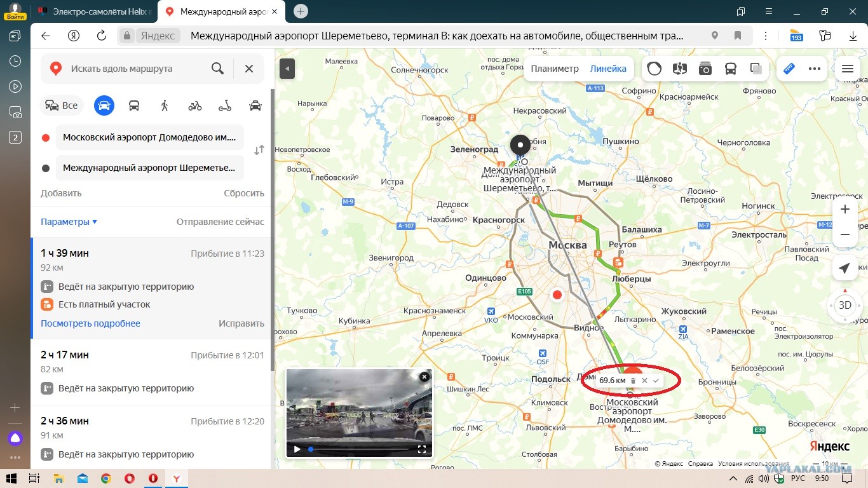Open the Отправление сейчас departure time selector
Screen dimensions: 868x488
coord(220,222)
